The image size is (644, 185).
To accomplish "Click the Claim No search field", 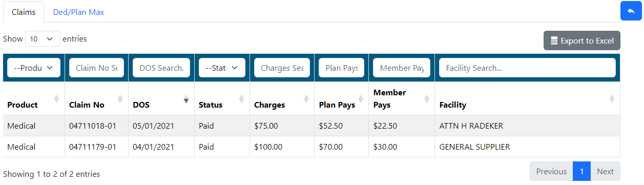I will (x=96, y=68).
